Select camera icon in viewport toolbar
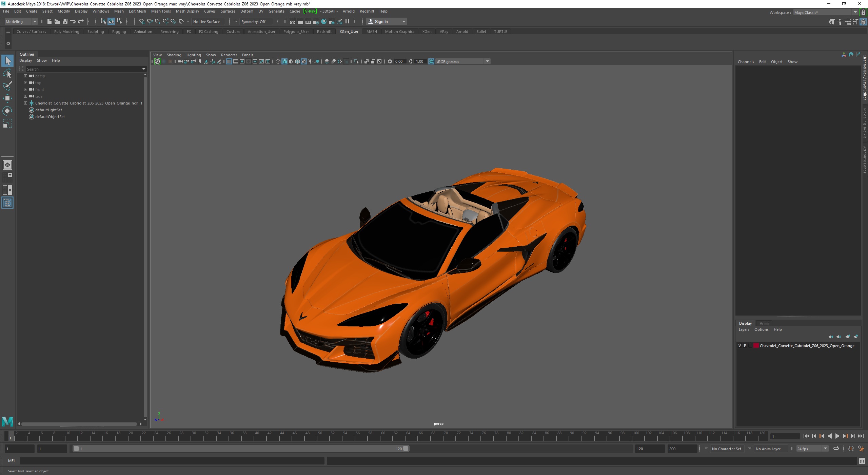 180,61
